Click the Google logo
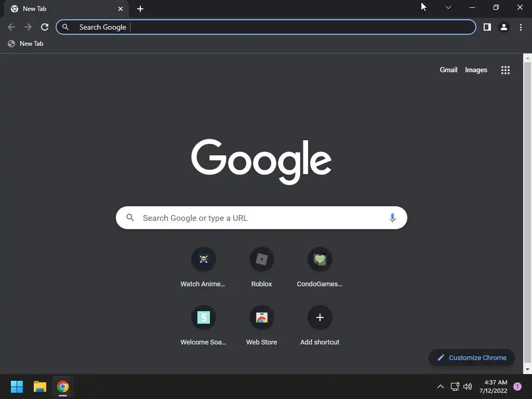This screenshot has height=399, width=532. [x=261, y=162]
